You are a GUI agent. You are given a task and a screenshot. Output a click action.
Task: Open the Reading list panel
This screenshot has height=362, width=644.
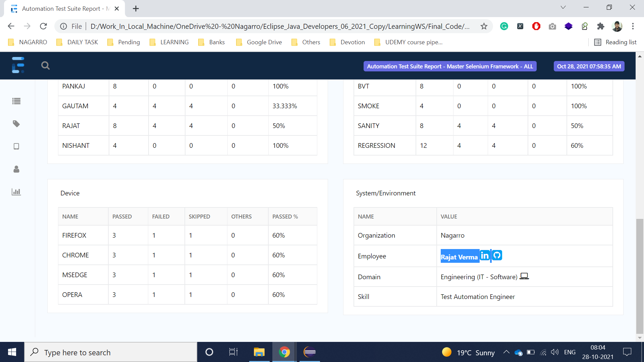[x=615, y=42]
